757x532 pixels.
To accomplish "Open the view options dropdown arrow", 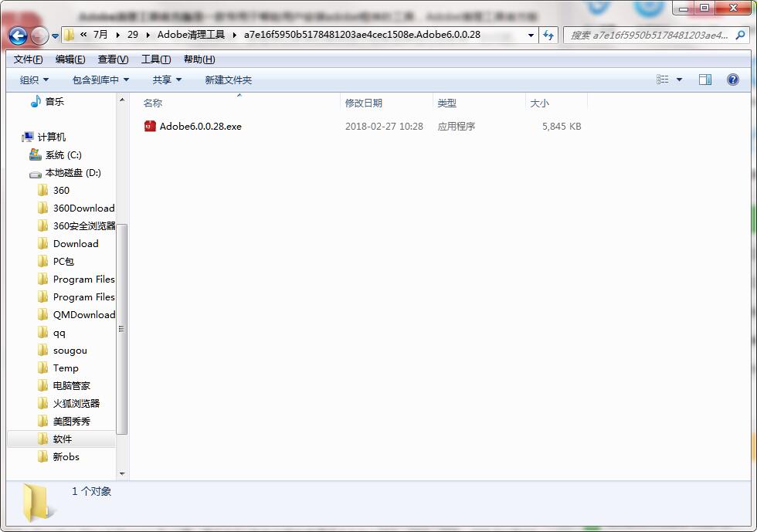I will coord(679,80).
